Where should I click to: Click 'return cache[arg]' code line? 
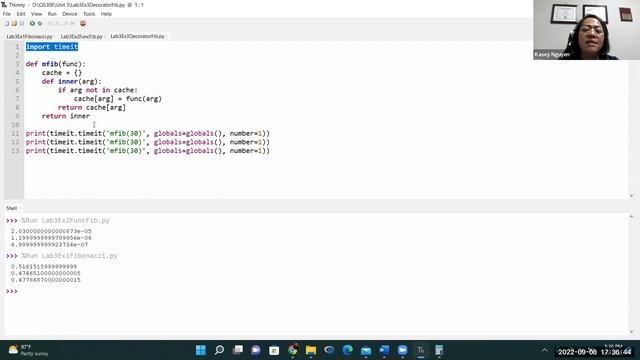coord(91,107)
